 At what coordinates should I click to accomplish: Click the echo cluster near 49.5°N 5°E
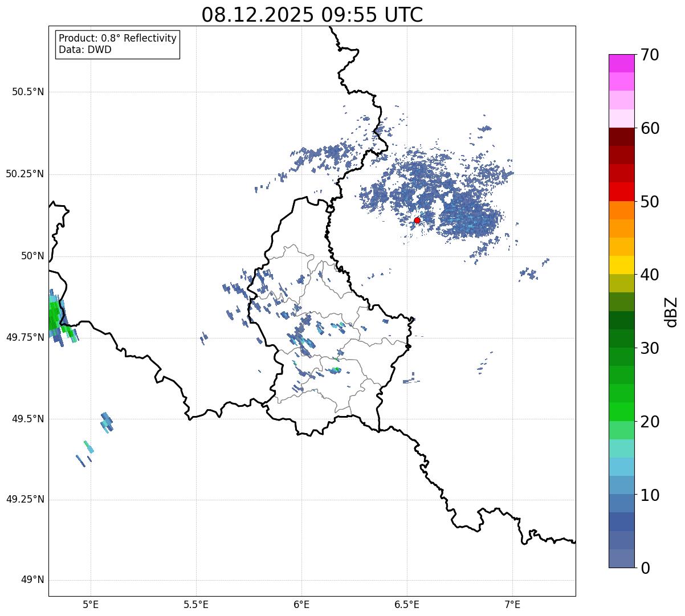107,422
